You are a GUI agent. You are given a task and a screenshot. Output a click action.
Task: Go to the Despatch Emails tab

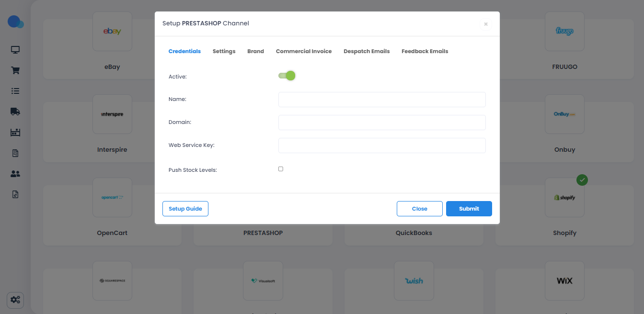[x=367, y=51]
